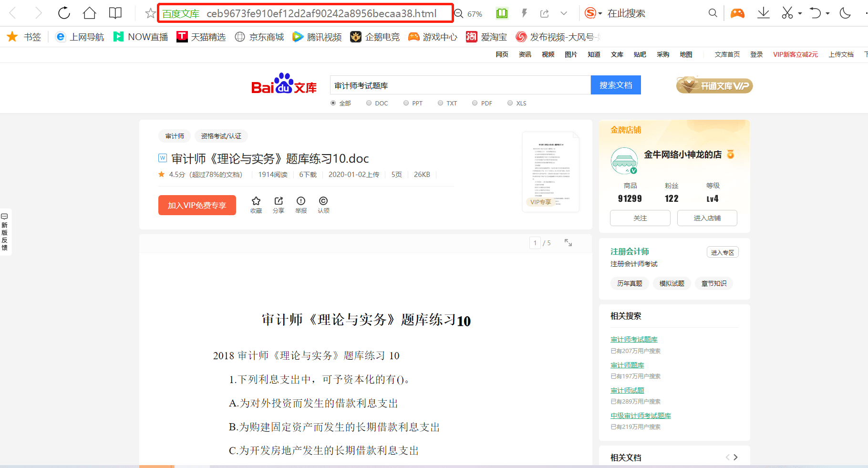Click the lightning speed mode icon
The height and width of the screenshot is (468, 868).
tap(524, 13)
